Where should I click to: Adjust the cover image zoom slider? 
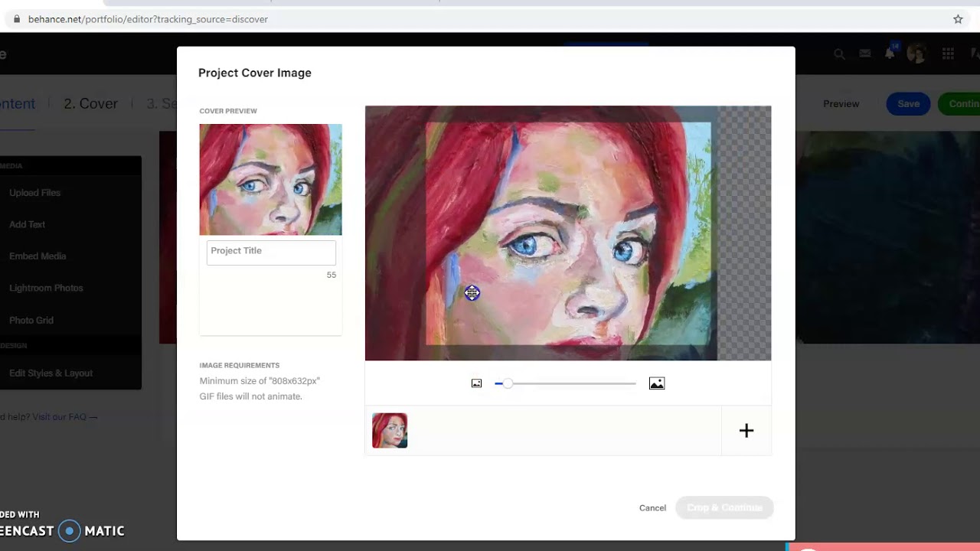566,383
